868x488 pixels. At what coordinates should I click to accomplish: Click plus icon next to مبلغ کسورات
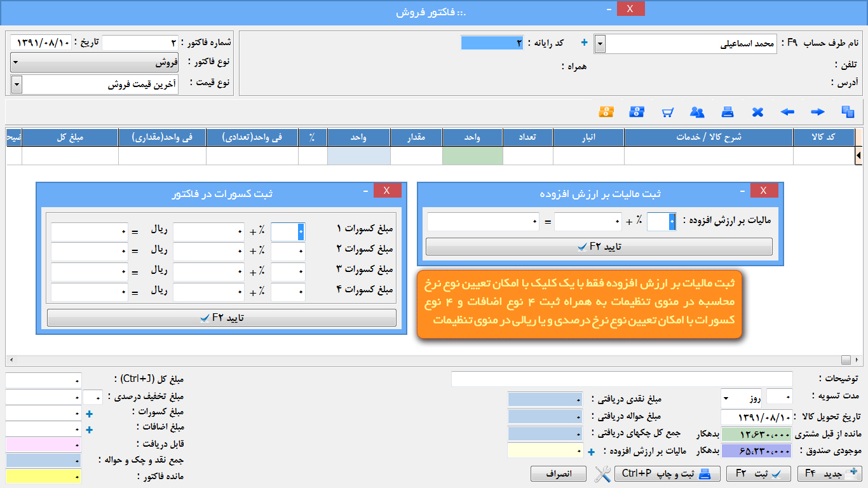pos(89,414)
